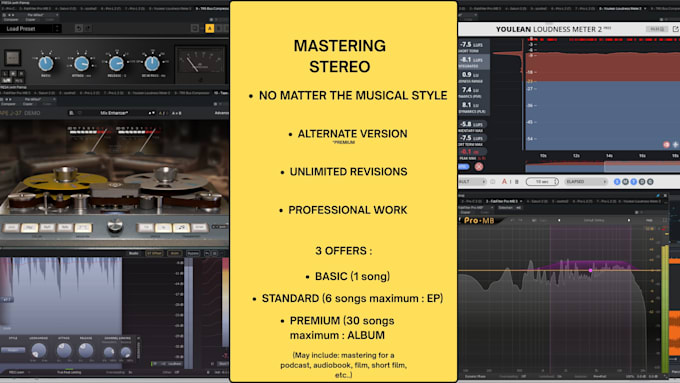Click the pink band point in Pro-MB
The width and height of the screenshot is (680, 383).
coord(590,270)
